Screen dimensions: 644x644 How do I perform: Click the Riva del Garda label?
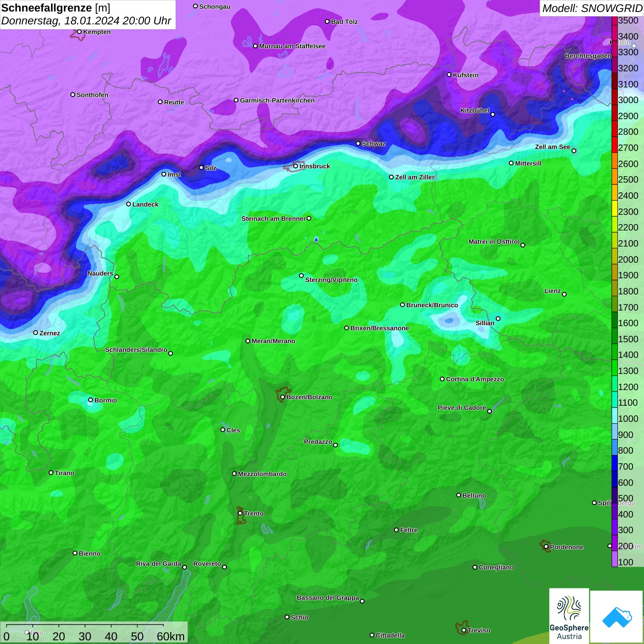point(159,563)
